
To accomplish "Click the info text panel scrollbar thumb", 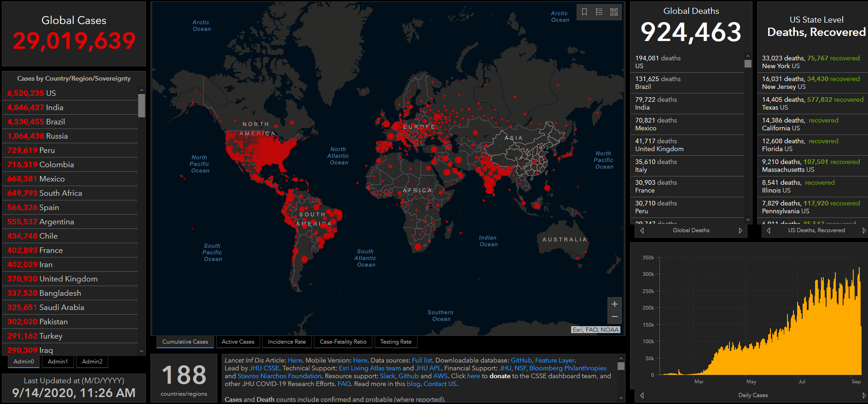I will point(621,366).
